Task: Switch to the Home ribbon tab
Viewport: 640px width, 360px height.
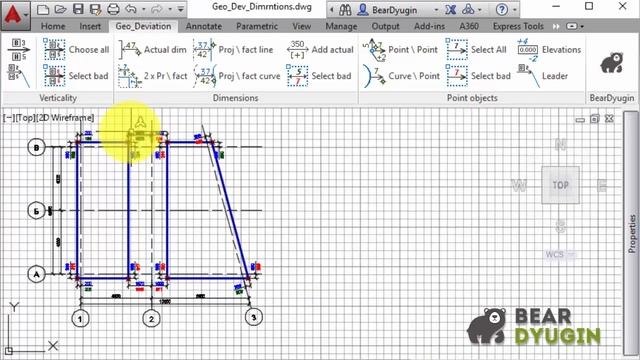Action: pos(53,26)
